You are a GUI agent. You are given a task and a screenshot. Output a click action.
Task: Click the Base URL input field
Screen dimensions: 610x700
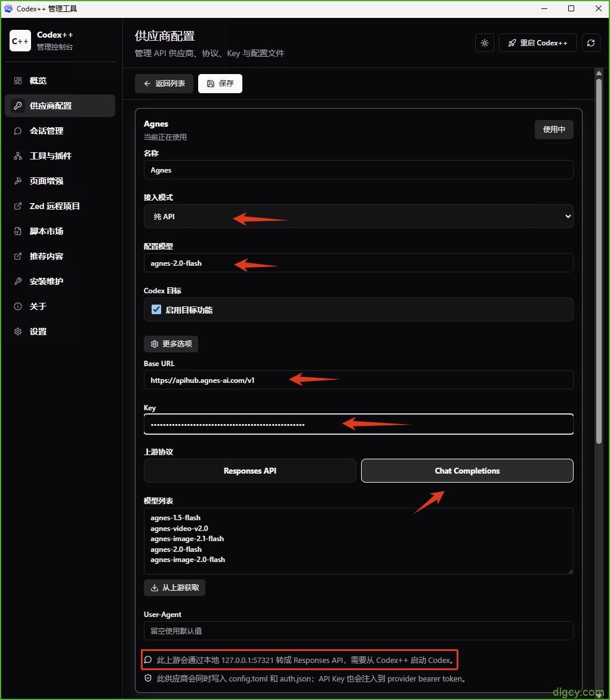point(358,380)
